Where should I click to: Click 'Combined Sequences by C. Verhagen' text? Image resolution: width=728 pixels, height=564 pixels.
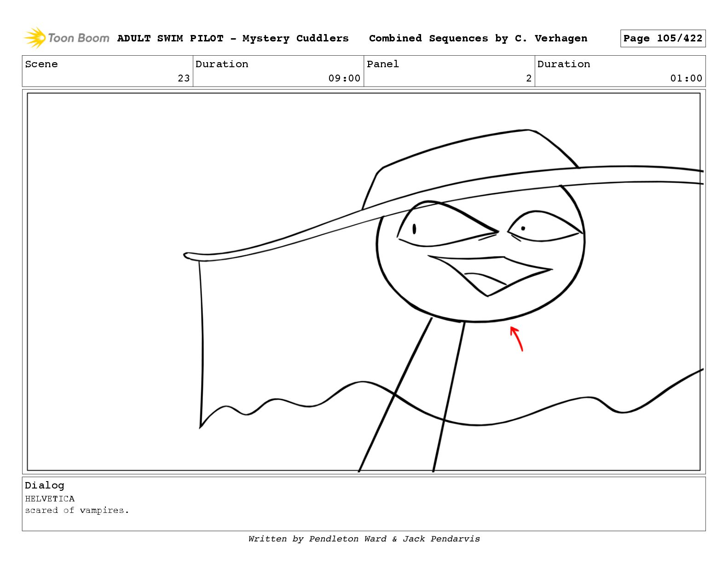click(478, 38)
